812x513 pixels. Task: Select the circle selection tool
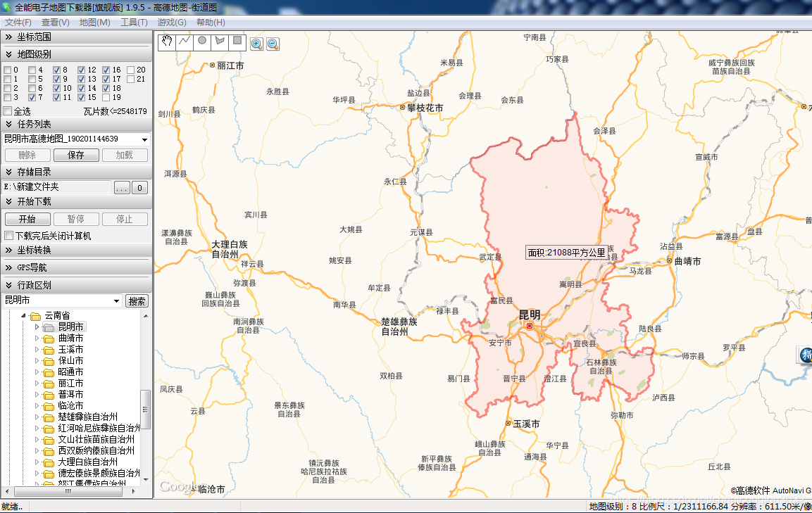(x=202, y=41)
